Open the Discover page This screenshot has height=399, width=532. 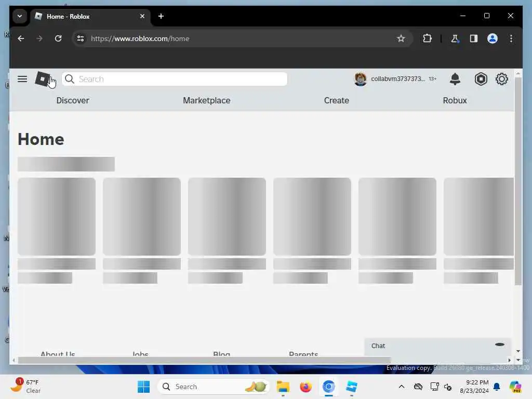[73, 100]
